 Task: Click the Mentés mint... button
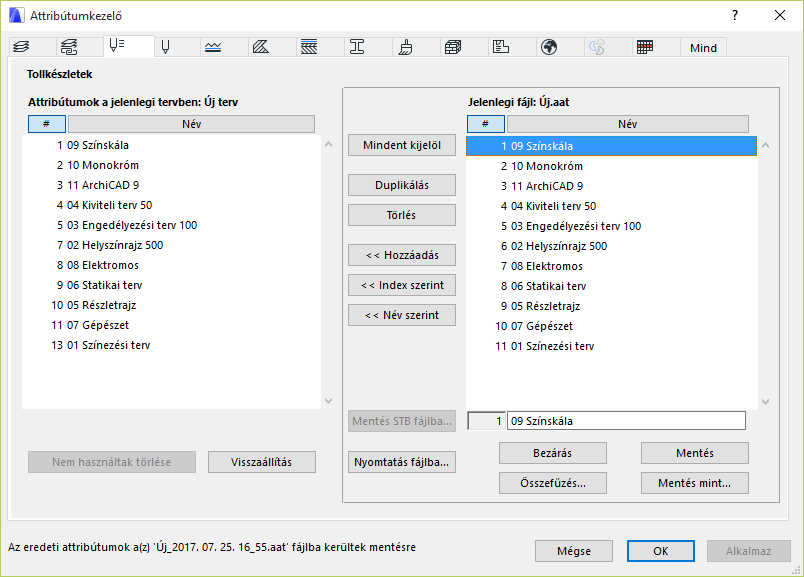pyautogui.click(x=695, y=483)
